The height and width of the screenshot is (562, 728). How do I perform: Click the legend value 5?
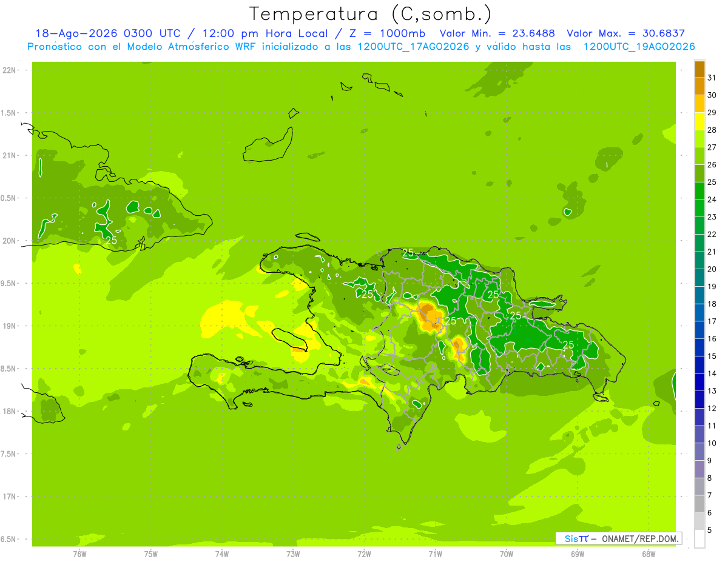click(710, 530)
